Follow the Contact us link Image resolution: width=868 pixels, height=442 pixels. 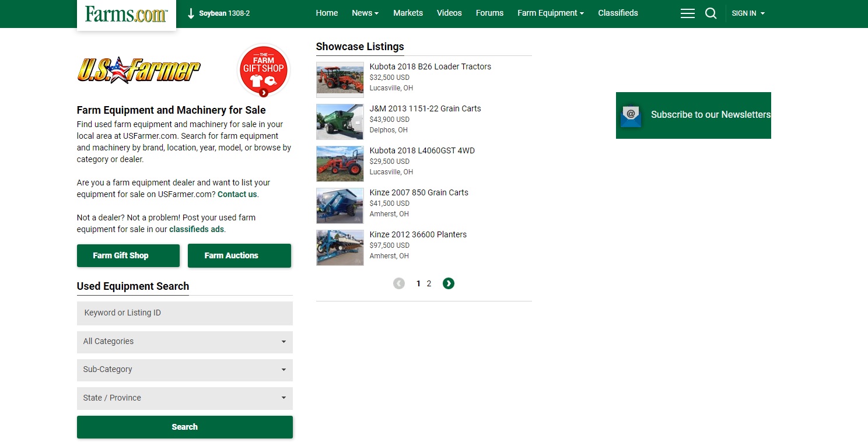(237, 194)
